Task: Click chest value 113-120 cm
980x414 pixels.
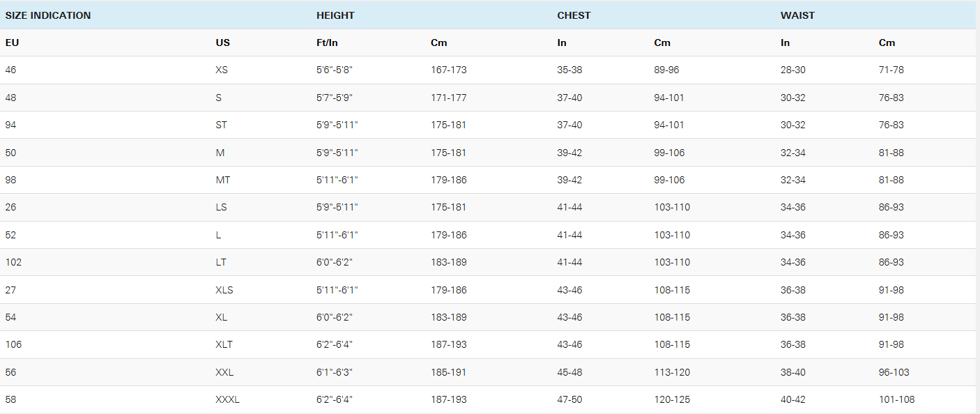Action: (x=672, y=372)
